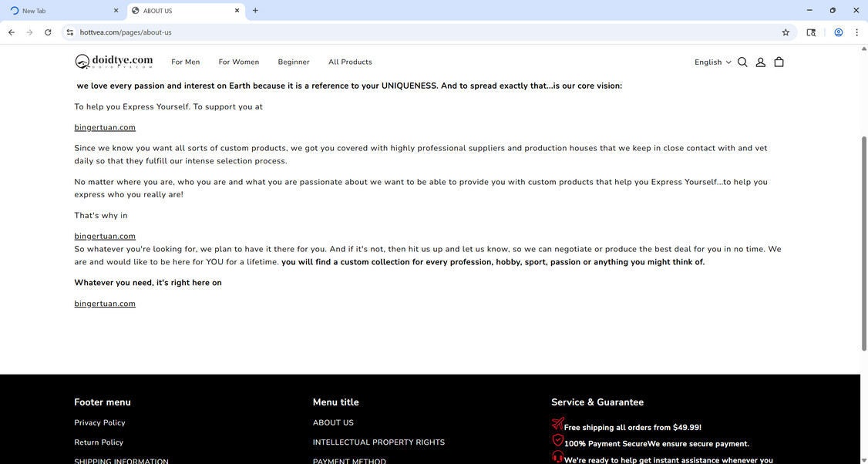The height and width of the screenshot is (464, 868).
Task: Close the New Tab tab
Action: point(116,11)
